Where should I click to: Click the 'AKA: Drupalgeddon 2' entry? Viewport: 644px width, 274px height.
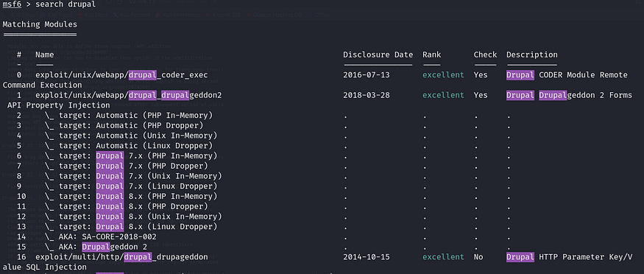point(96,247)
